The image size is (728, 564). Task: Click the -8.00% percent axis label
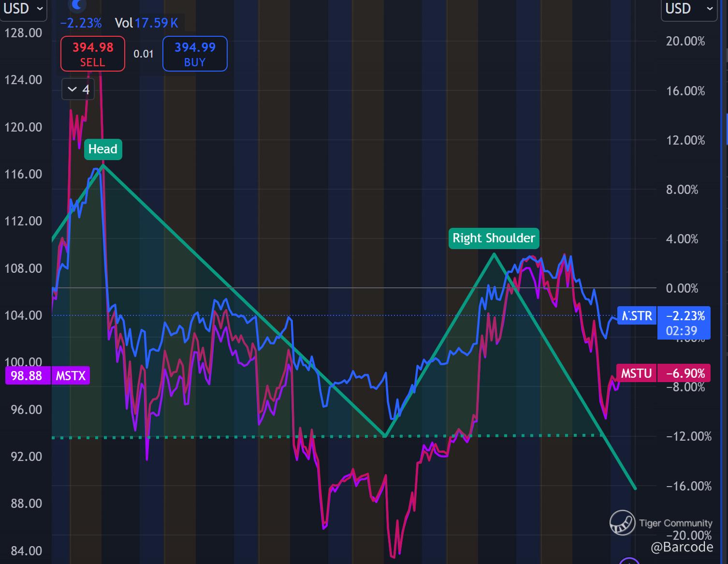click(685, 387)
